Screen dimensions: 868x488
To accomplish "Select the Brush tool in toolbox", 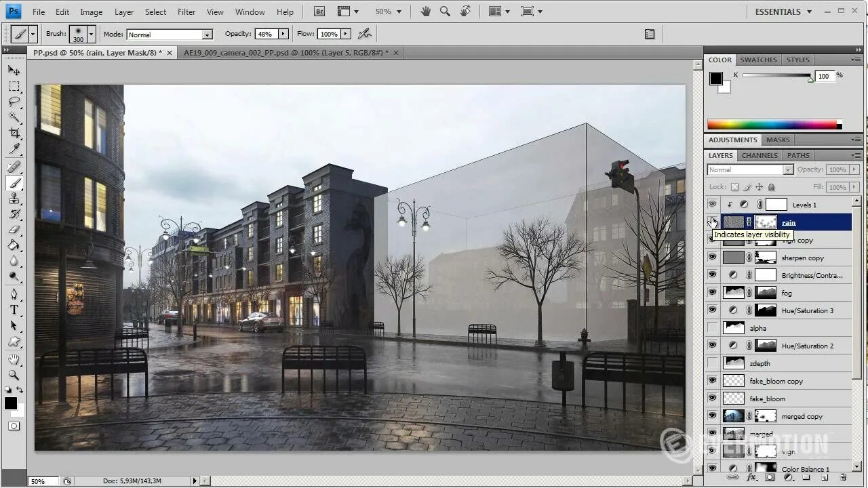I will click(14, 183).
